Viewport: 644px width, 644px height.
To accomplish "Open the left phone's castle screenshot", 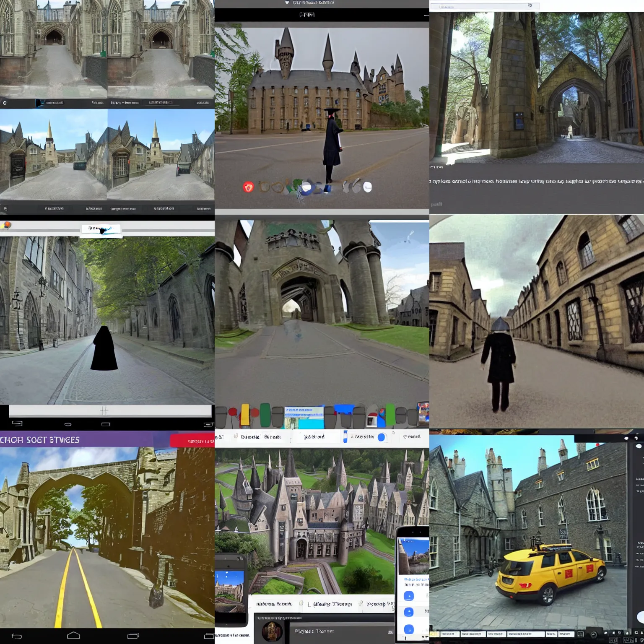I will click(x=229, y=592).
